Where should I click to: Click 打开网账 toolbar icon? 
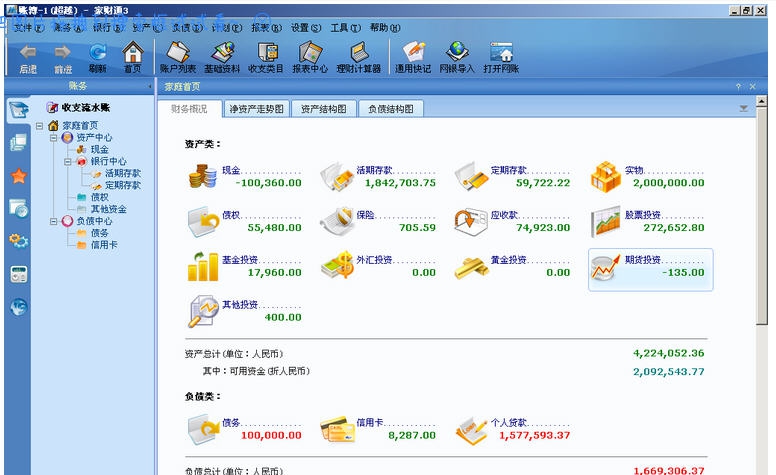501,51
